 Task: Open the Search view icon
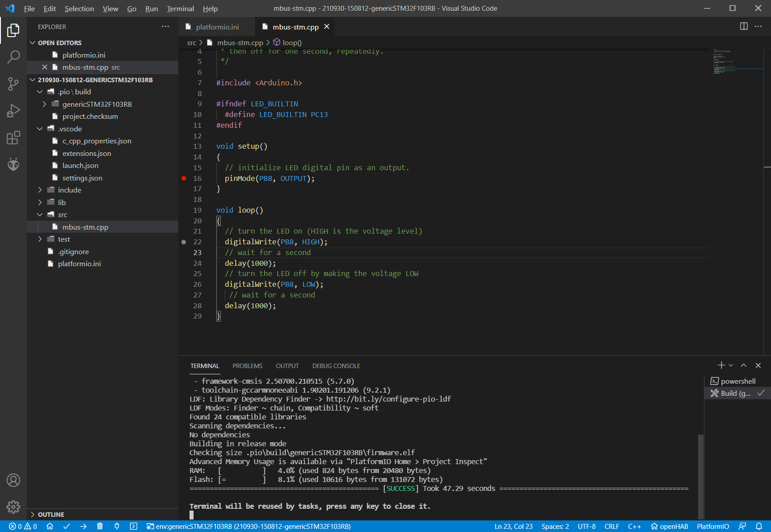tap(13, 57)
